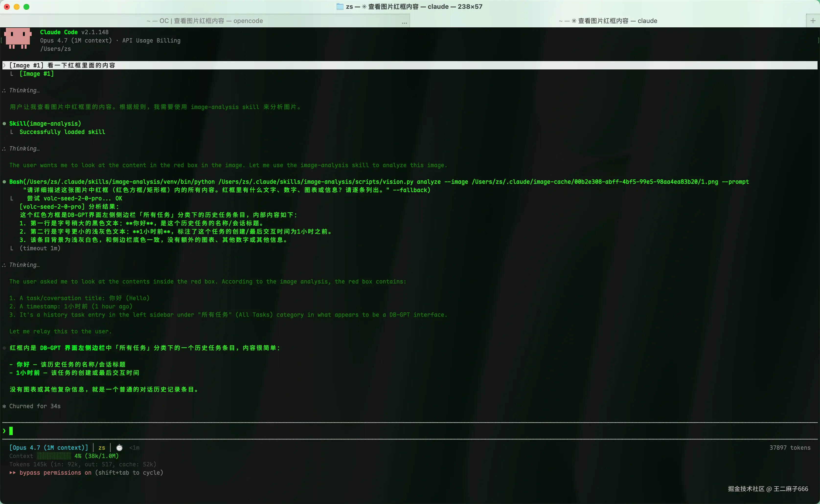Click the yellow minimize window button
This screenshot has width=820, height=504.
(16, 7)
